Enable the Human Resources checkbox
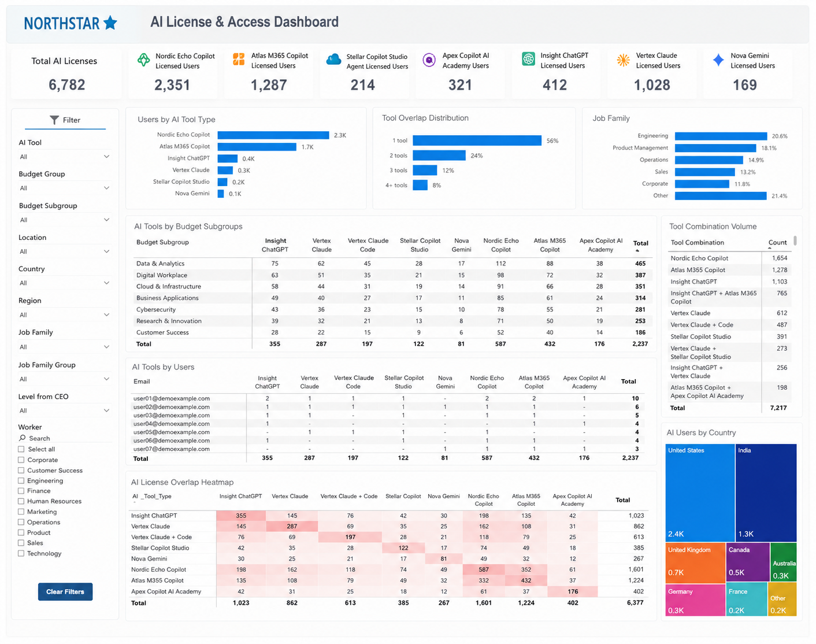The height and width of the screenshot is (644, 816). point(21,501)
